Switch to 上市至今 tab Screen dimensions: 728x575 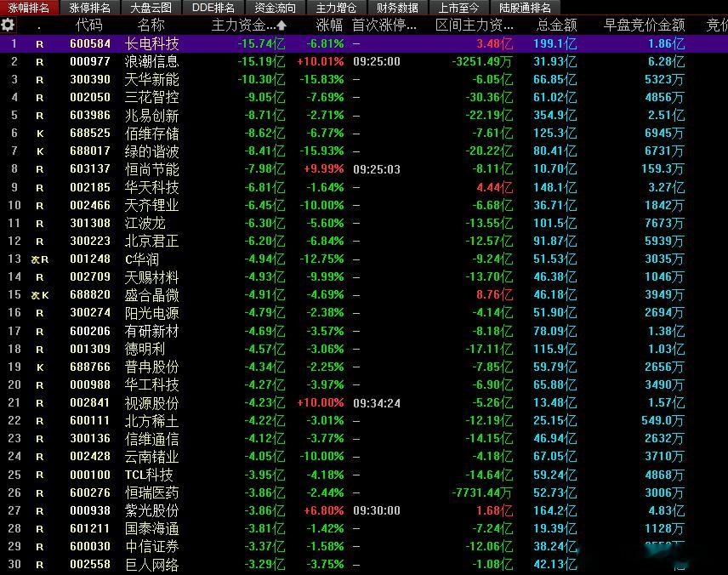pos(458,8)
